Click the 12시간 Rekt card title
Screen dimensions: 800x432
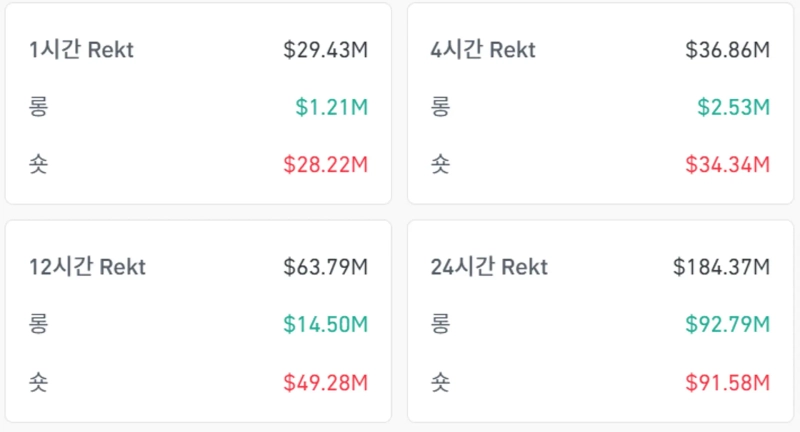pos(87,267)
